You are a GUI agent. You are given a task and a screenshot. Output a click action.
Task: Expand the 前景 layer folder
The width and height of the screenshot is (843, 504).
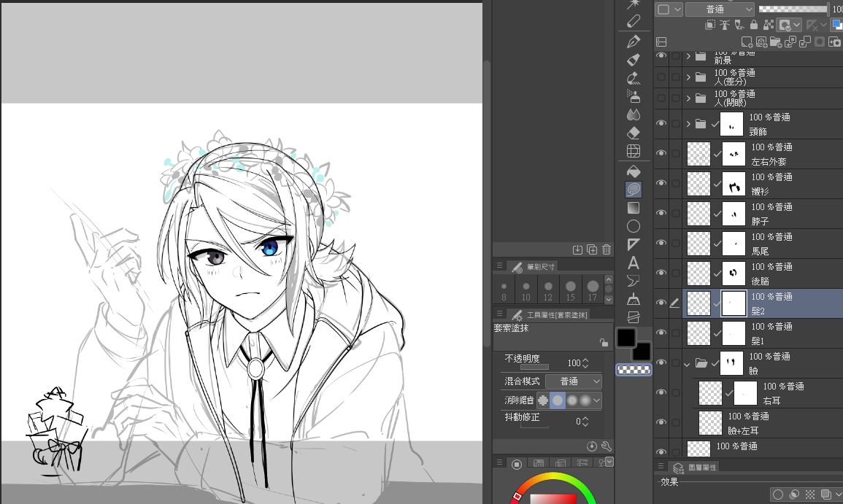click(688, 56)
